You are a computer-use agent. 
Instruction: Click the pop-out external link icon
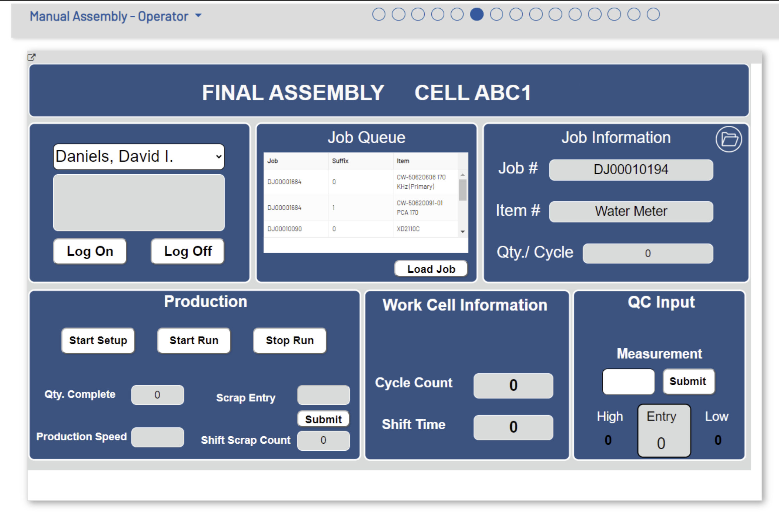coord(31,57)
